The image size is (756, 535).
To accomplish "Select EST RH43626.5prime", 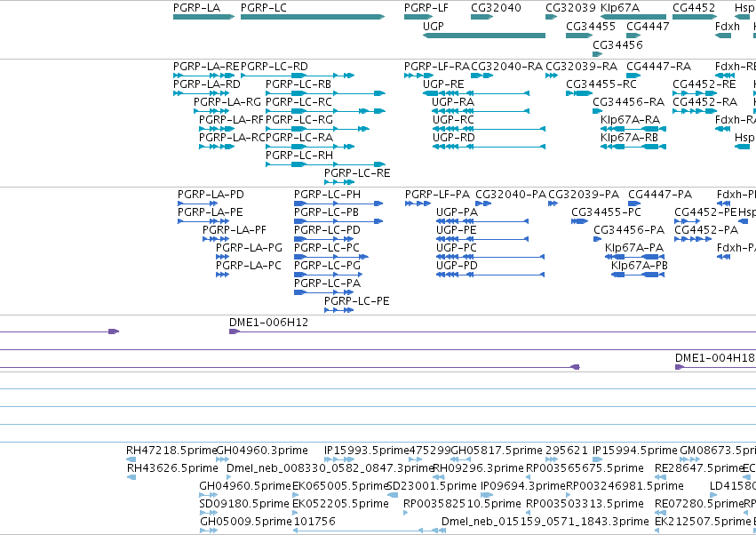I will pos(131,477).
